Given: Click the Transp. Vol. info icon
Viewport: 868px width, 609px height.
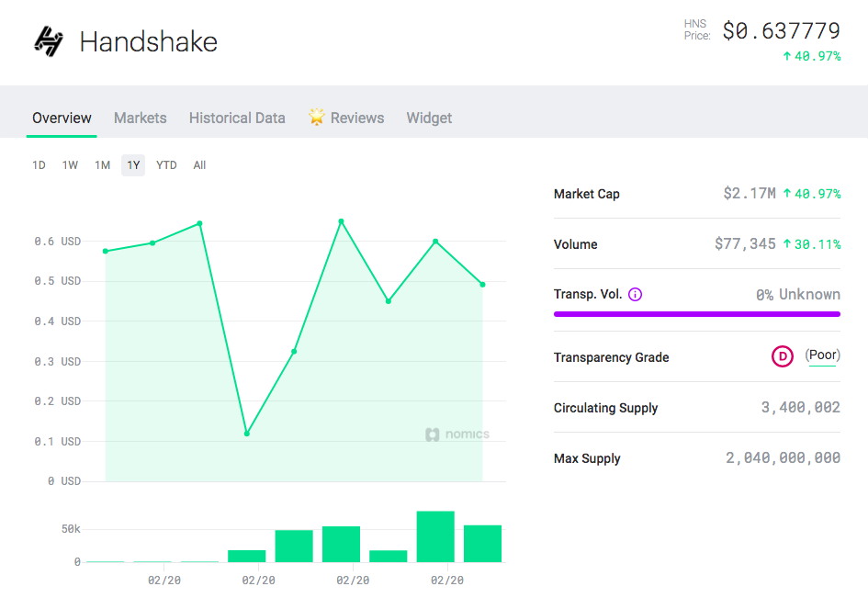Looking at the screenshot, I should point(636,295).
